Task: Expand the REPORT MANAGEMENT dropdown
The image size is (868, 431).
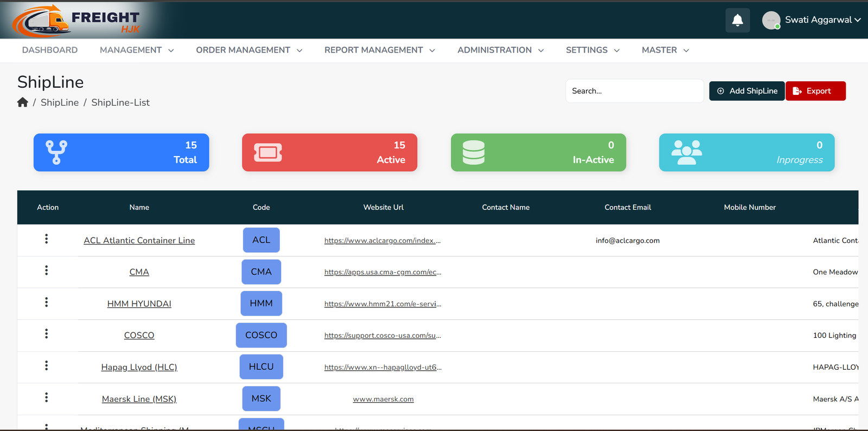Action: [x=380, y=50]
